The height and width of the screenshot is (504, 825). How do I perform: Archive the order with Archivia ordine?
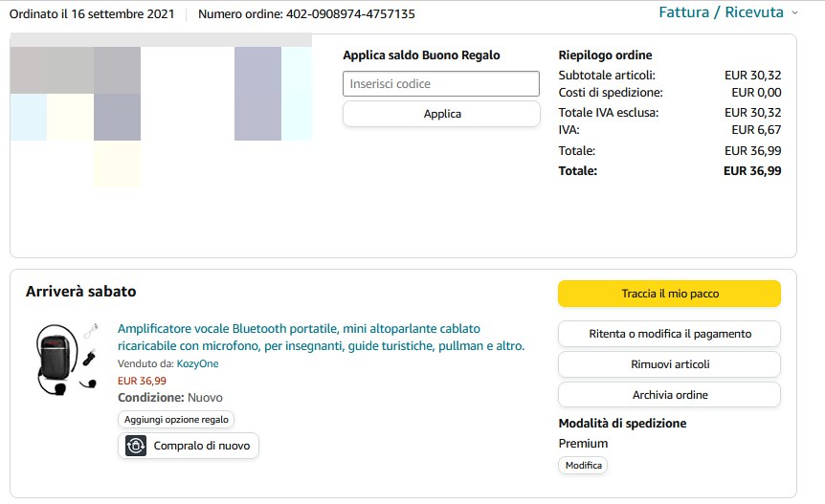(x=669, y=395)
